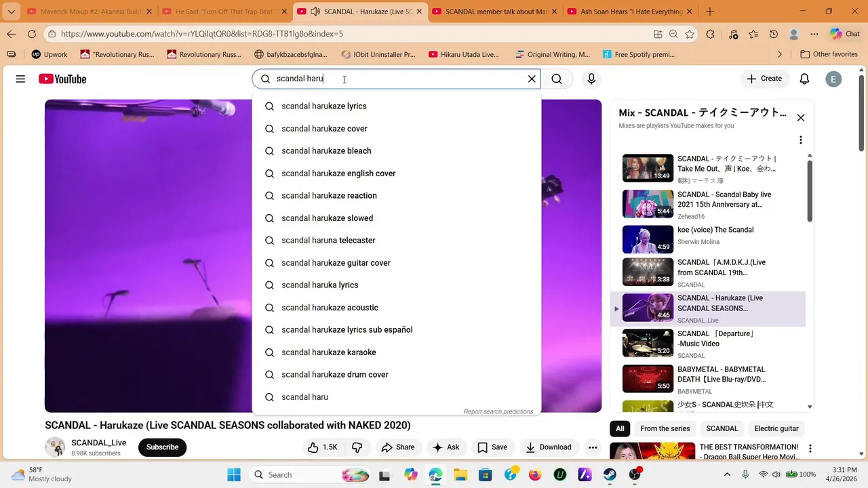Select the SCANDAL filter chip
The width and height of the screenshot is (868, 488).
722,428
